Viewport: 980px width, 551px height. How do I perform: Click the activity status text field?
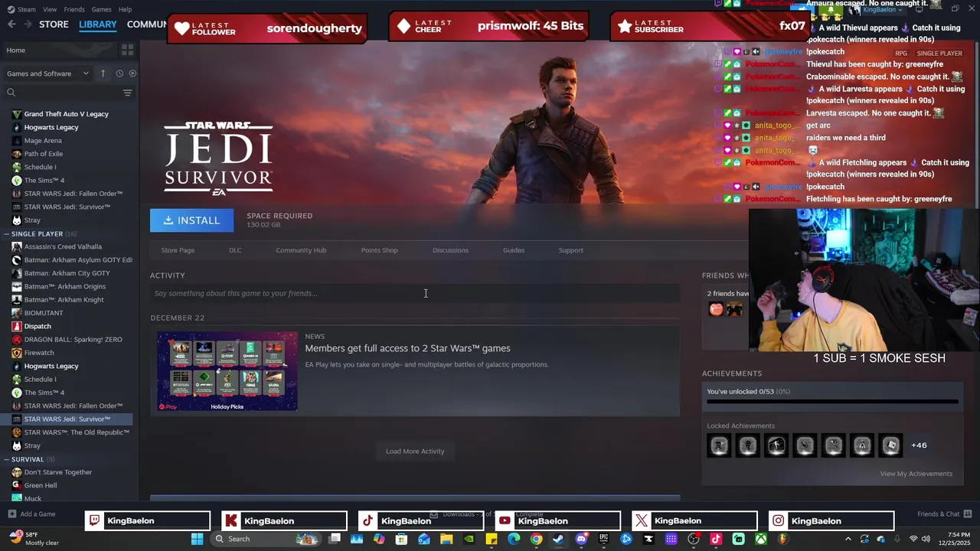pyautogui.click(x=415, y=293)
